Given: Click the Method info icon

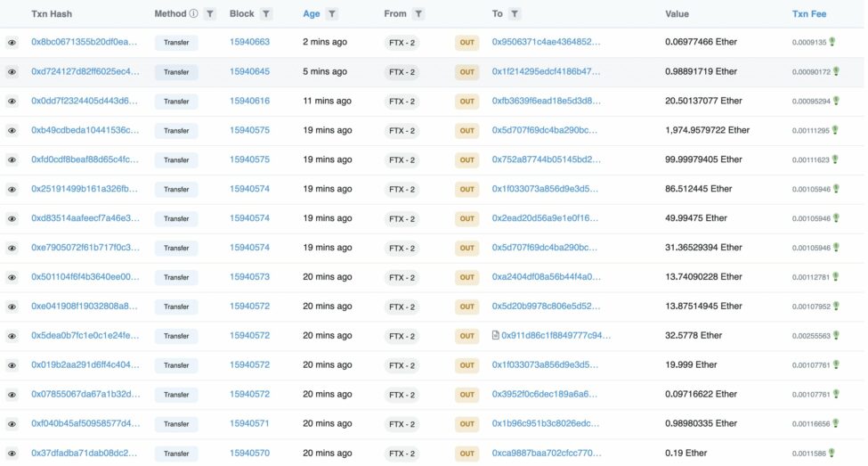Looking at the screenshot, I should point(193,13).
